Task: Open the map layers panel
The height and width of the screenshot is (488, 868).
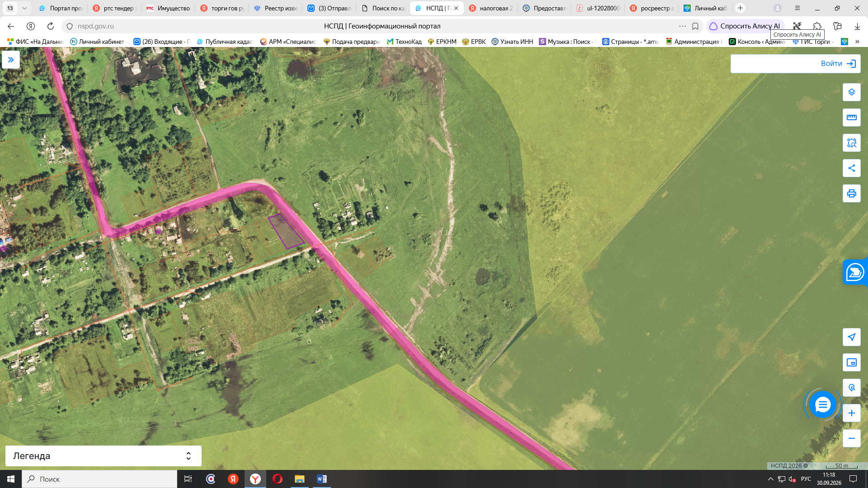Action: [852, 92]
